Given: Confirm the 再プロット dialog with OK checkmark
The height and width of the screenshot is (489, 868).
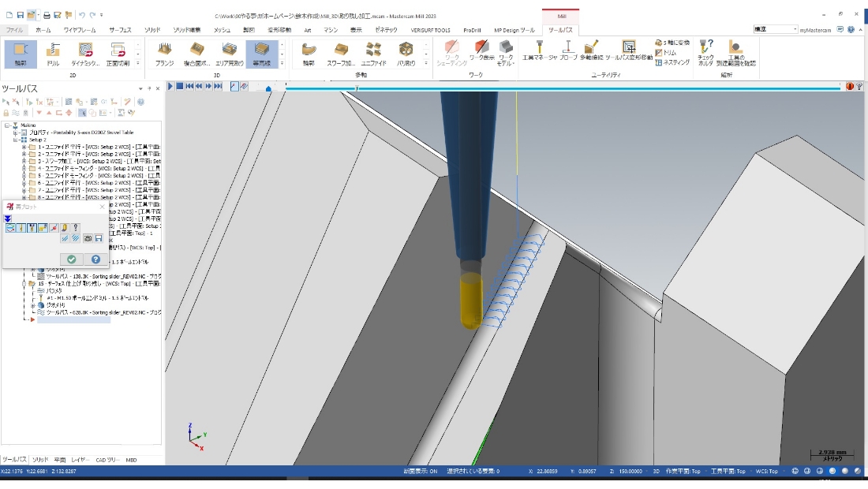Looking at the screenshot, I should (x=71, y=259).
